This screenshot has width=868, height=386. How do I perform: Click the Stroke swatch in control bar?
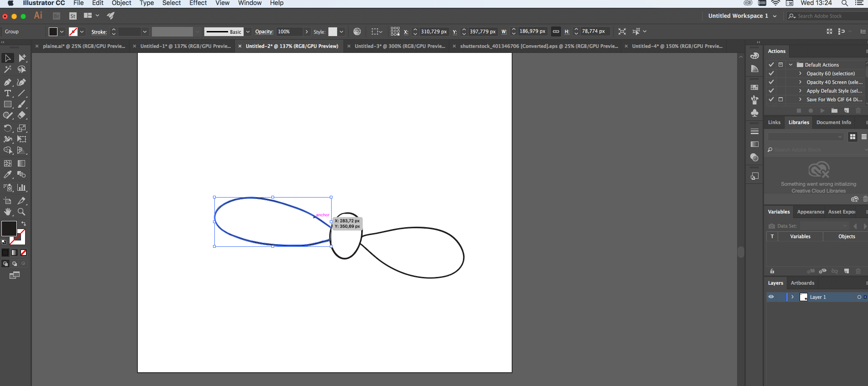pos(73,31)
